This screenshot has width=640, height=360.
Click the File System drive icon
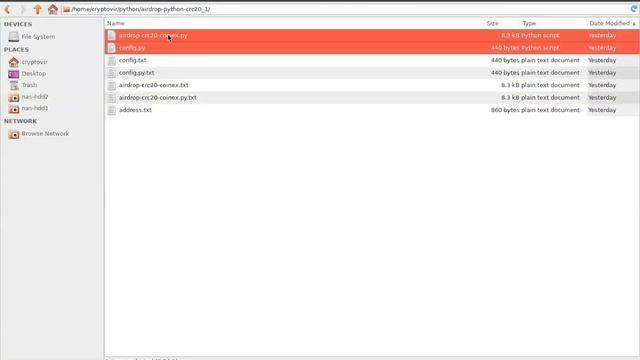13,37
